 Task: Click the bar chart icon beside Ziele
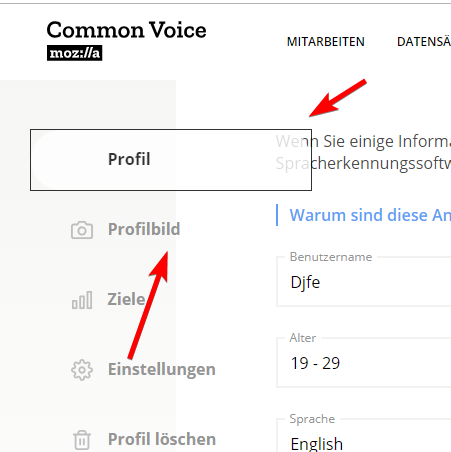82,300
